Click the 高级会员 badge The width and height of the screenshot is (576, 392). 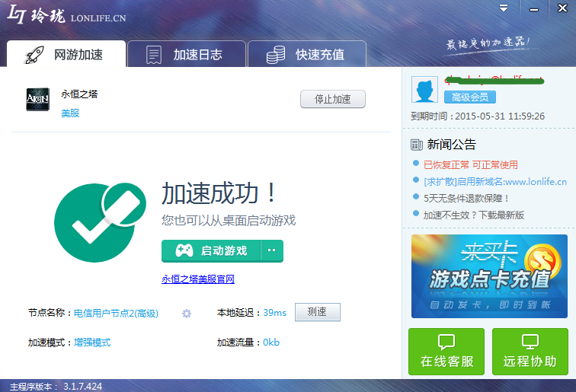click(x=470, y=97)
